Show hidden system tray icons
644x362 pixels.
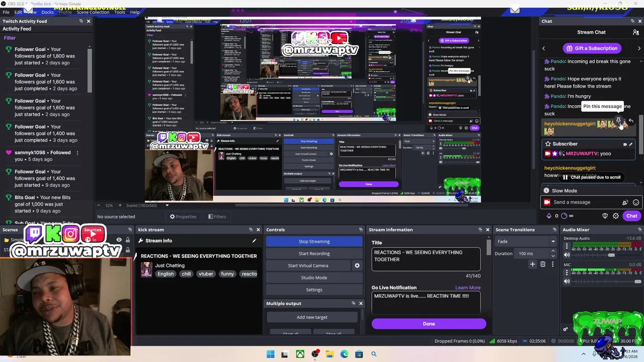tap(584, 354)
